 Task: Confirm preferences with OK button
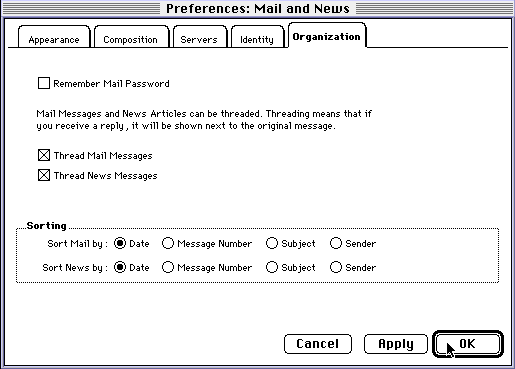pos(468,344)
